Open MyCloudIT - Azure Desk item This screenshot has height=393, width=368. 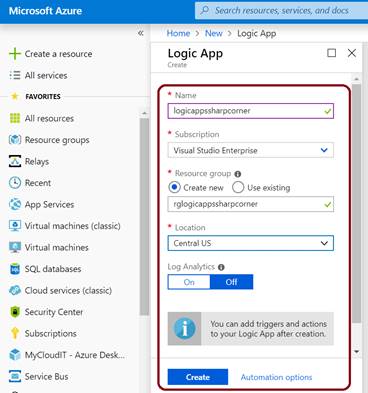point(75,355)
